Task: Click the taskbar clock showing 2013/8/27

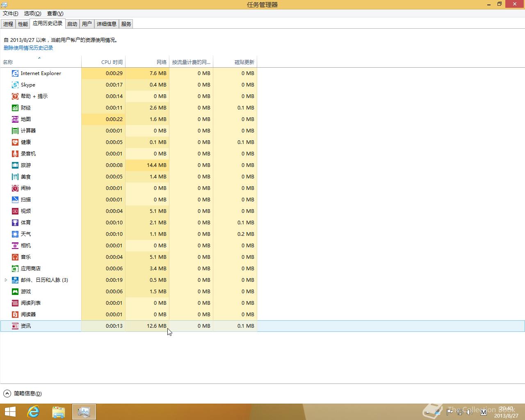Action: 507,412
